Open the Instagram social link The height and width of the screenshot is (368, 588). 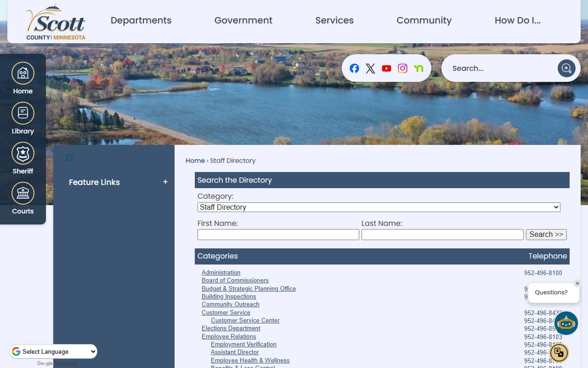click(x=402, y=69)
